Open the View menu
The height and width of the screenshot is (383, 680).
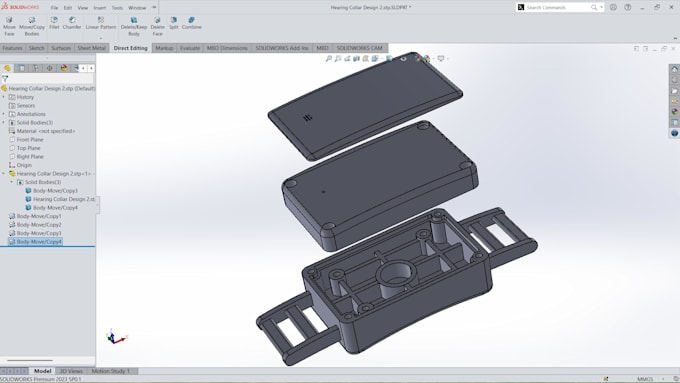click(x=82, y=8)
